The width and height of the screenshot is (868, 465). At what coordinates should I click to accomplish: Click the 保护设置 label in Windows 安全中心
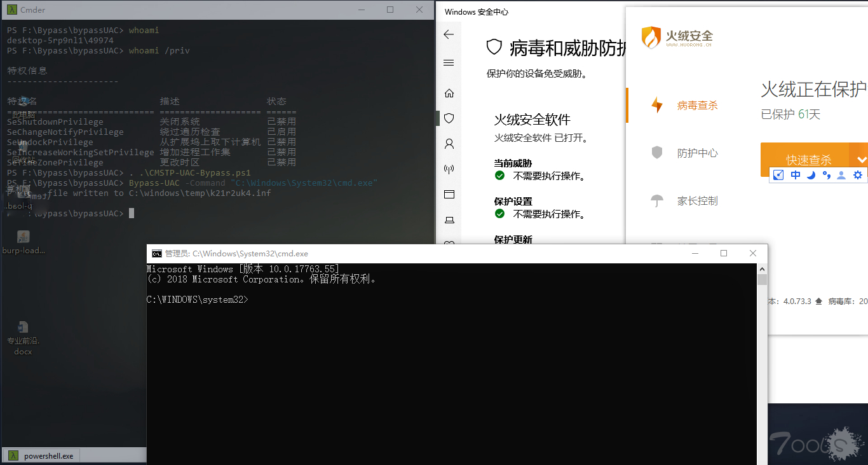[513, 202]
